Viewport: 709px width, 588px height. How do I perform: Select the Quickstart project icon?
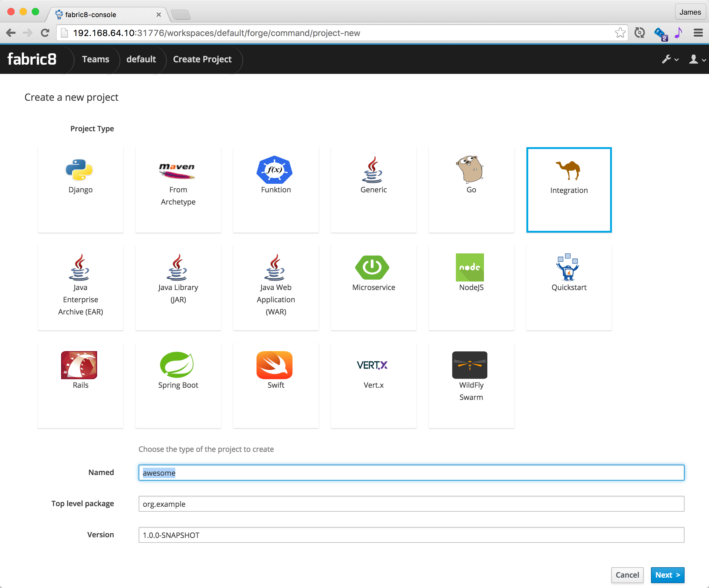pyautogui.click(x=568, y=267)
